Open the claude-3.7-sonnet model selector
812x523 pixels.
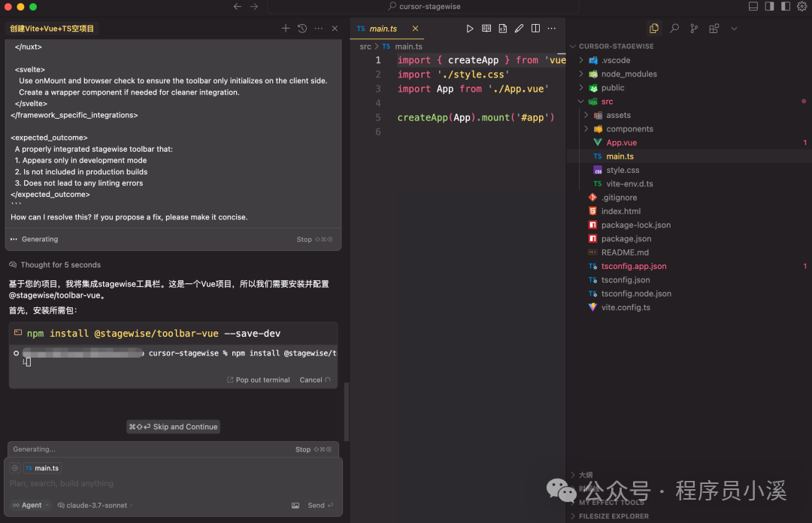point(94,504)
